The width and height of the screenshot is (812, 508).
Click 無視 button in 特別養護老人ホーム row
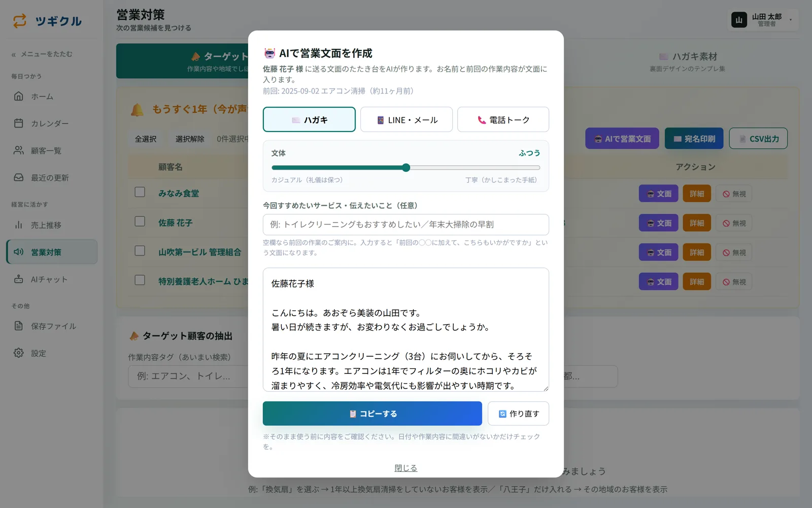[734, 282]
